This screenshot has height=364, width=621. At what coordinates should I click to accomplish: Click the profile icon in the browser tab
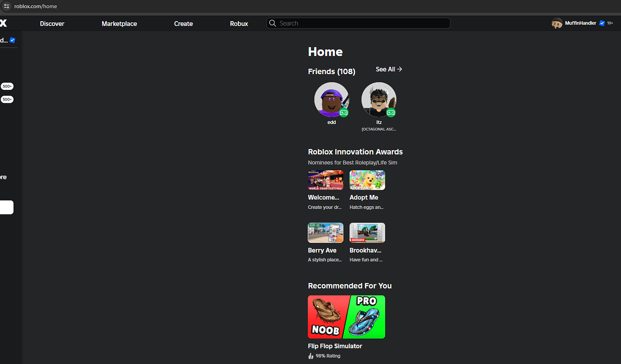click(6, 6)
